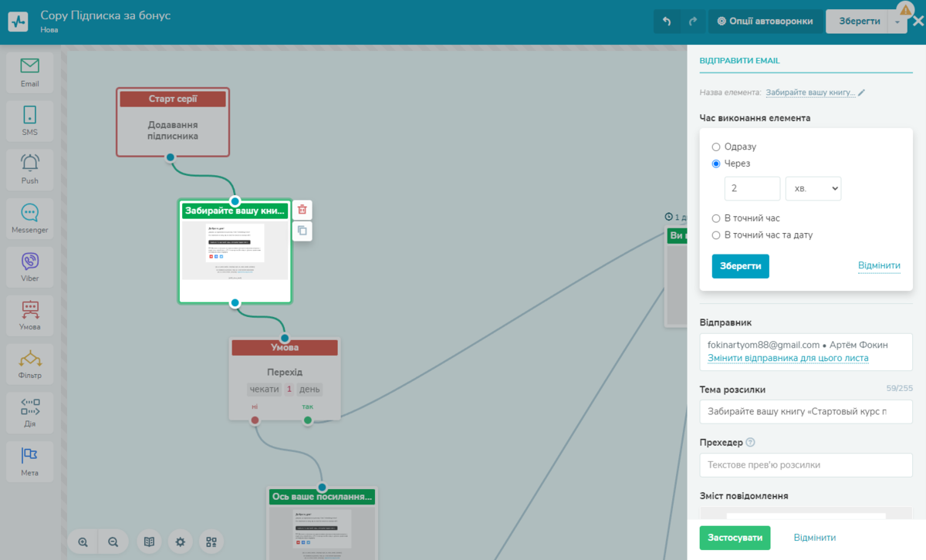Edit the element name with the pencil icon

862,93
